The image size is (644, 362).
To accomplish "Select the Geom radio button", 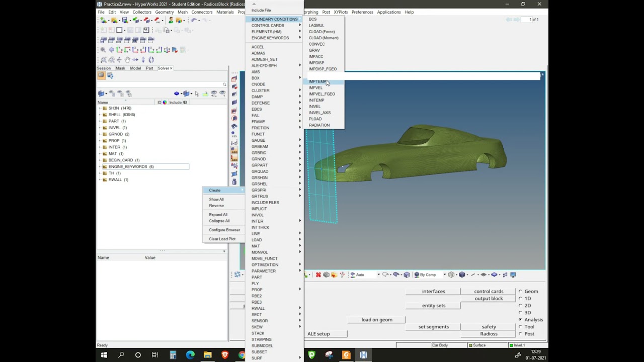I will click(x=520, y=292).
